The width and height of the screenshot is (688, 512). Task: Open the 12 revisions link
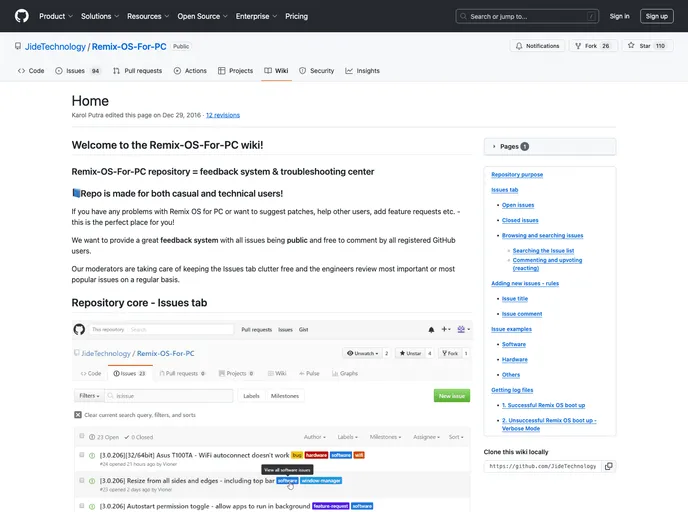222,115
